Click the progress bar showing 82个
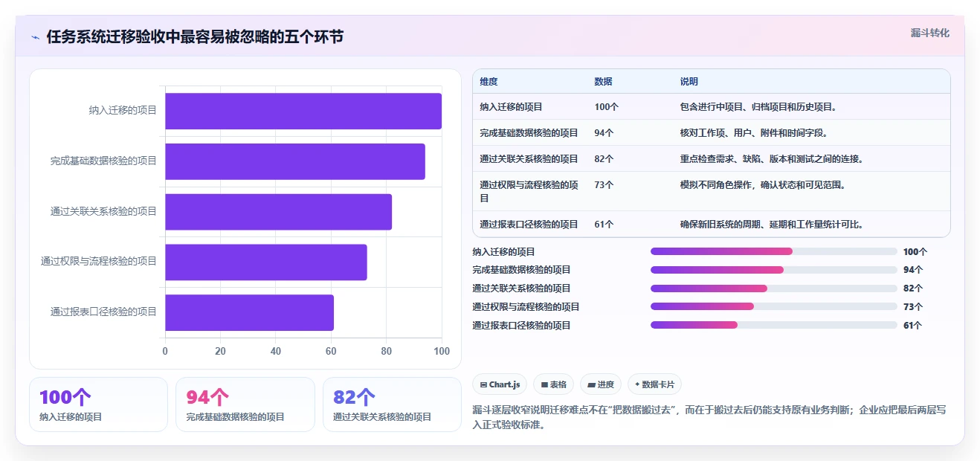980x461 pixels. (774, 288)
